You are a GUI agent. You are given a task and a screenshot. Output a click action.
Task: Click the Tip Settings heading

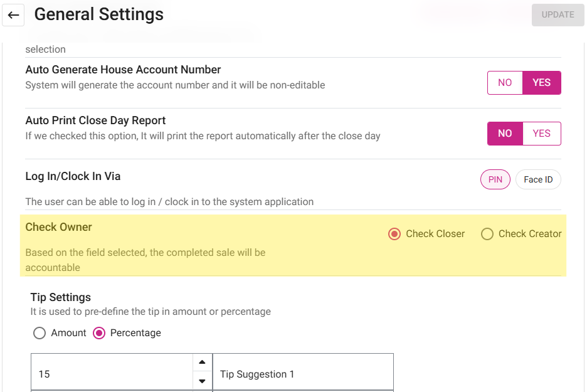(60, 297)
